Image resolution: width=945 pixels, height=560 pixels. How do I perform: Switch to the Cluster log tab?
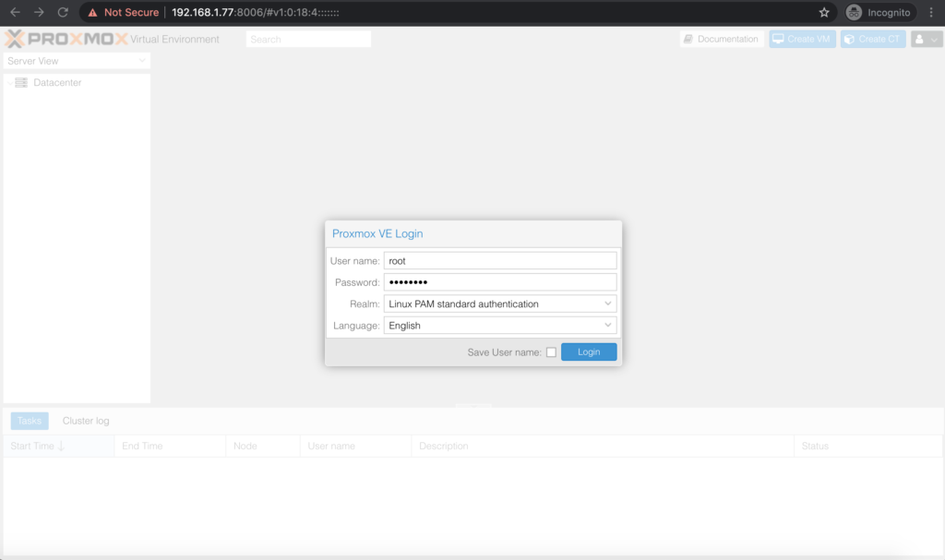[x=86, y=421]
